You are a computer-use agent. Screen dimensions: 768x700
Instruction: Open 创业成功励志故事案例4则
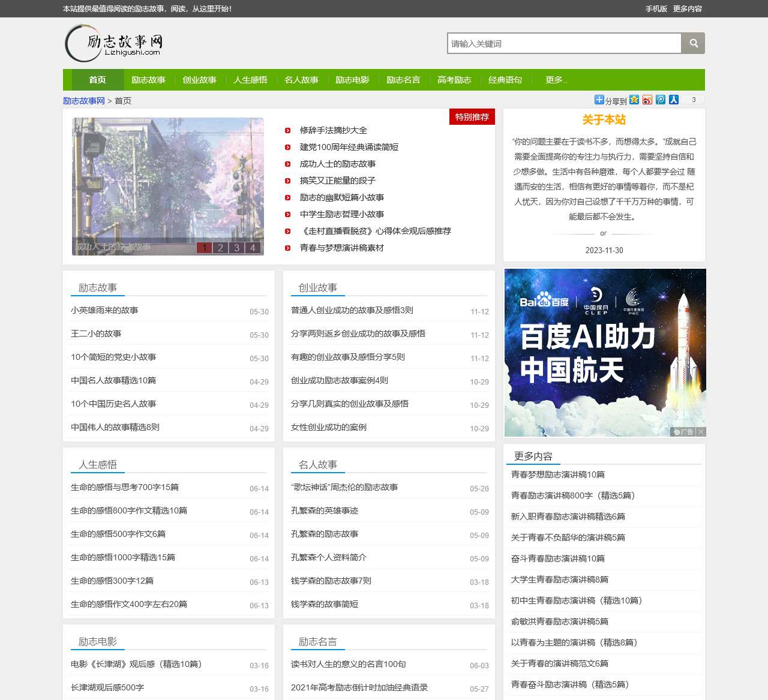(x=340, y=380)
